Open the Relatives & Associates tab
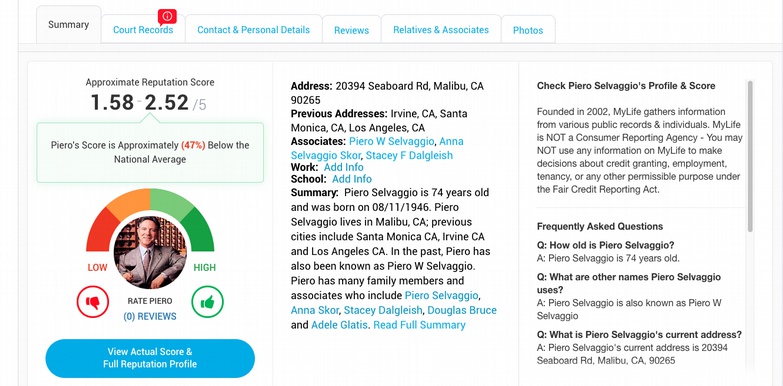Viewport: 783px width, 386px height. pyautogui.click(x=441, y=30)
